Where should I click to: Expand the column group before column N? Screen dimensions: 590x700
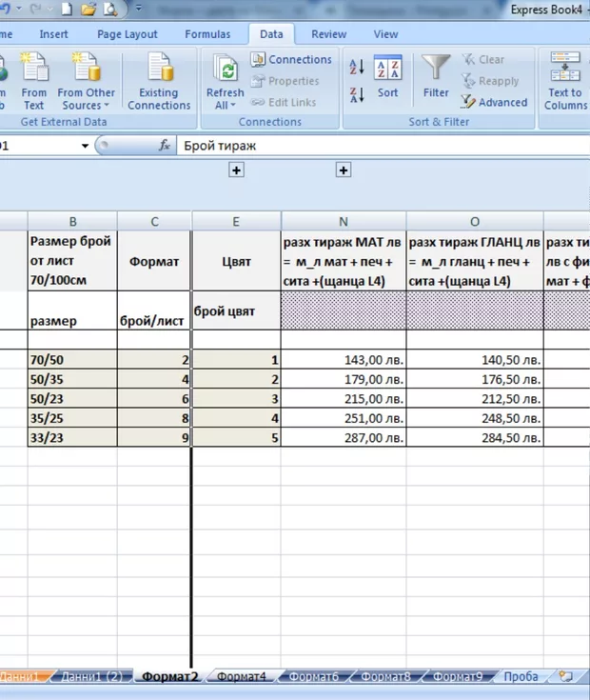344,170
